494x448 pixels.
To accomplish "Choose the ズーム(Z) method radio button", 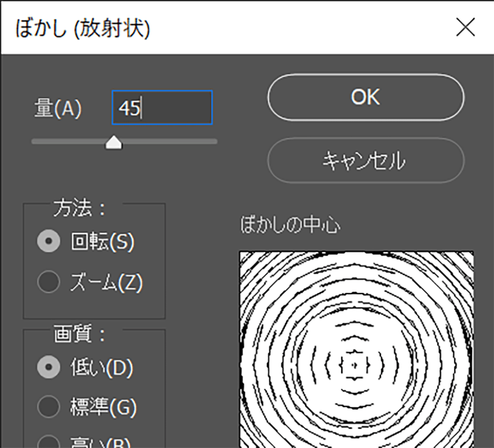I will 48,282.
